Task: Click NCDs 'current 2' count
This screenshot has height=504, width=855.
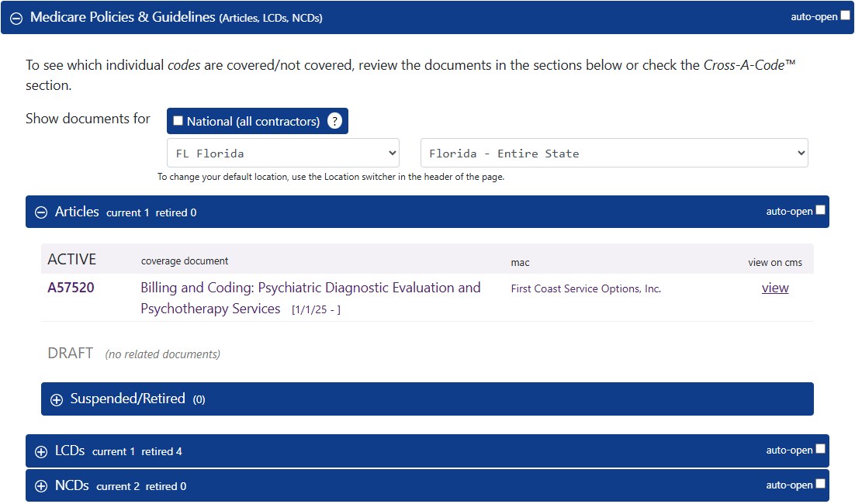Action: [118, 487]
